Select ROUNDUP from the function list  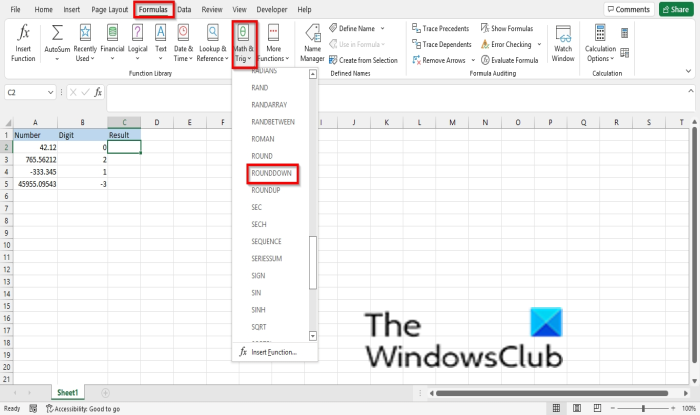[x=266, y=190]
